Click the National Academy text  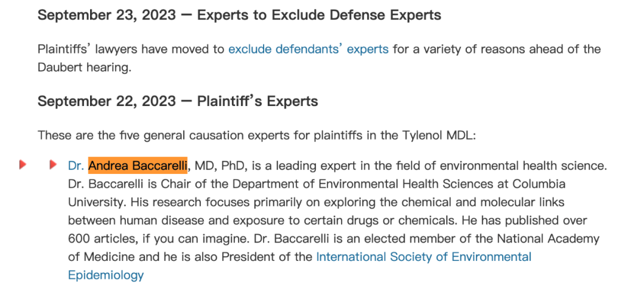[x=549, y=238]
